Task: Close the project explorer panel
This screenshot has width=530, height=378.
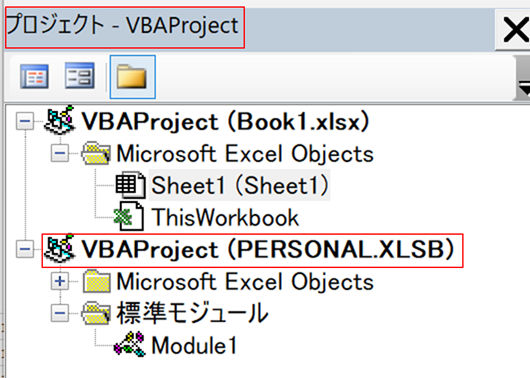Action: point(515,30)
